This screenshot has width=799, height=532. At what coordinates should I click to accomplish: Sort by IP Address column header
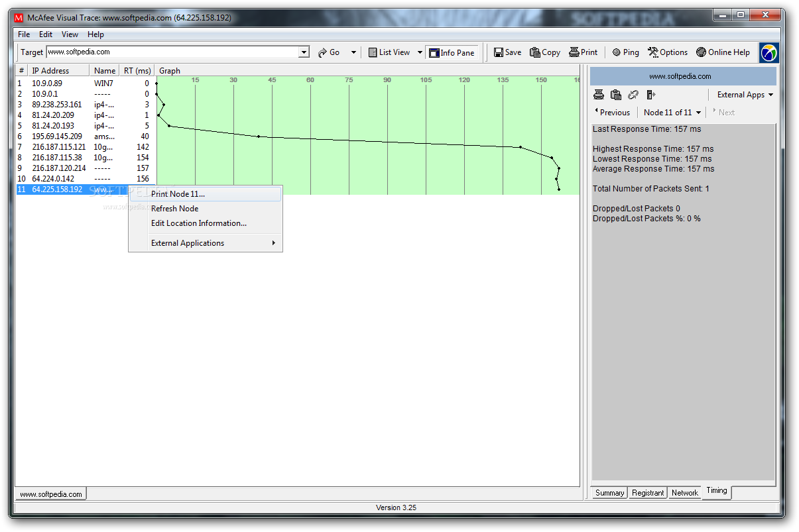(59, 70)
